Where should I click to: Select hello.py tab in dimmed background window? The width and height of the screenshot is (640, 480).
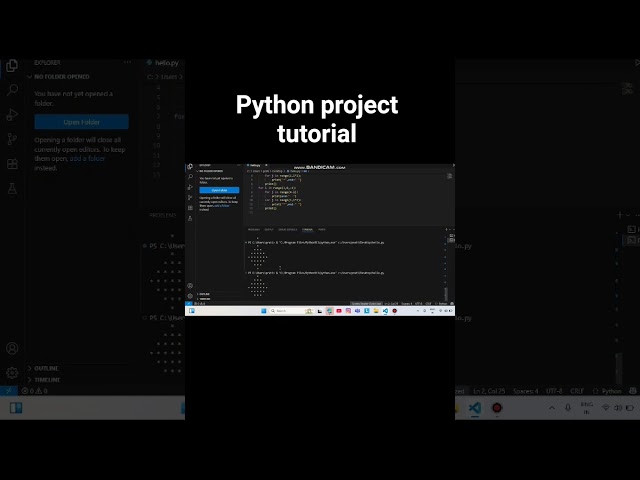[x=162, y=62]
